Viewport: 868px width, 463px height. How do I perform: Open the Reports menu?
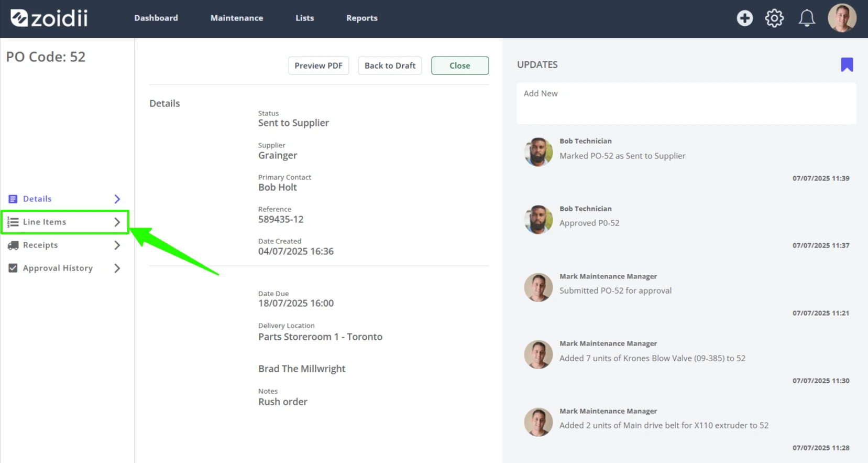coord(362,18)
